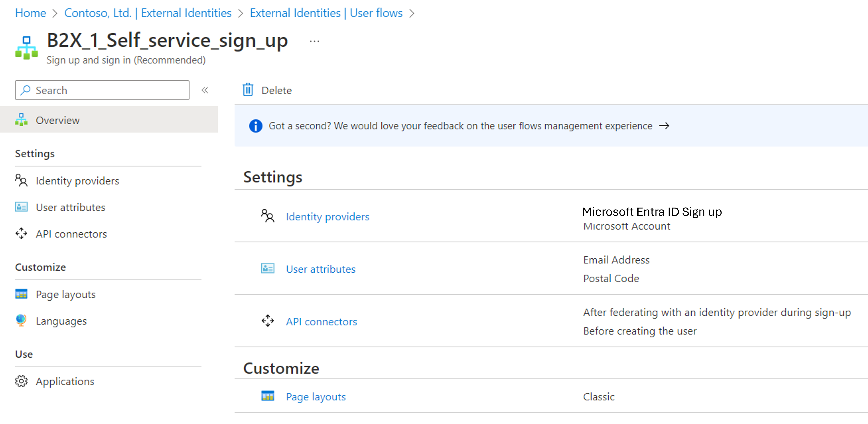The image size is (868, 424).
Task: Click User attributes link in Settings section
Action: (x=320, y=269)
